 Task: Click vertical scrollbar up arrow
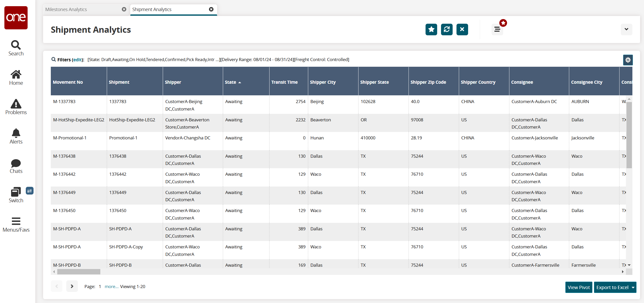pyautogui.click(x=629, y=99)
